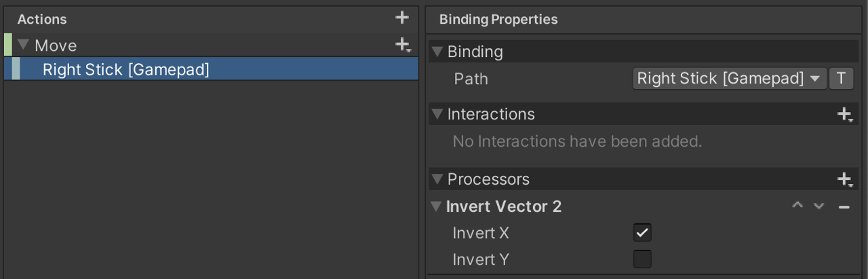Add a new action in Actions panel
Image resolution: width=868 pixels, height=279 pixels.
(402, 18)
